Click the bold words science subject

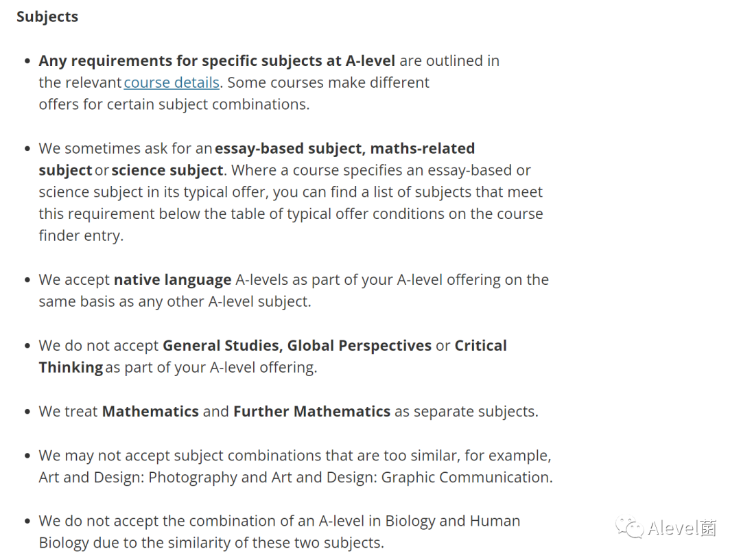click(167, 170)
